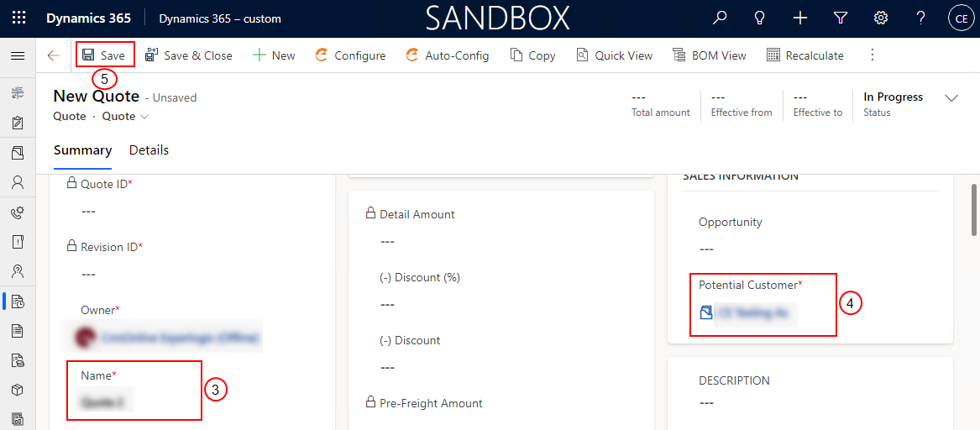Open the accounts building sidebar icon
This screenshot has width=980, height=430.
click(18, 153)
